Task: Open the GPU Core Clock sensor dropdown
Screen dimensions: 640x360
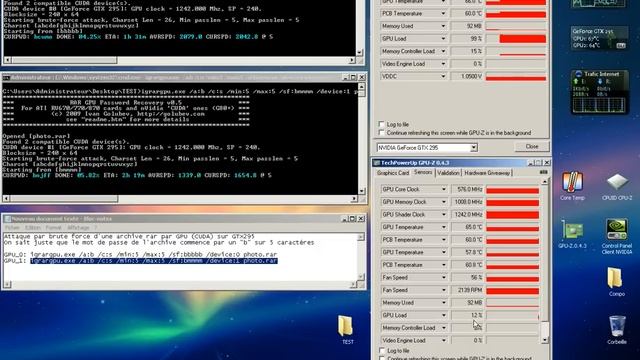Action: coord(444,189)
